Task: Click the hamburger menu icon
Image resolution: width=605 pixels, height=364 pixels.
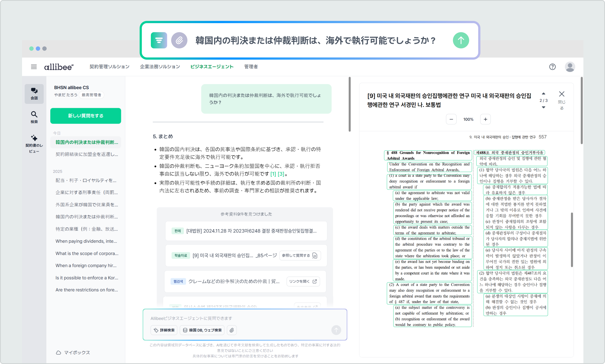Action: tap(34, 67)
